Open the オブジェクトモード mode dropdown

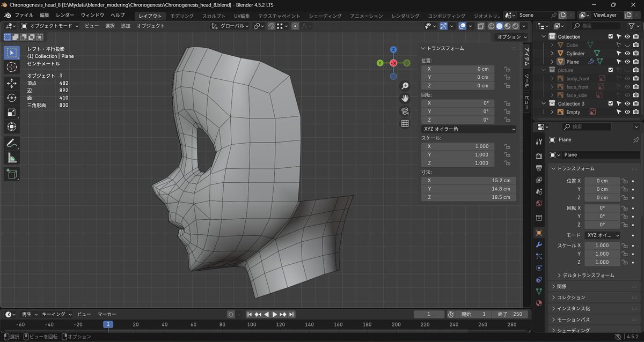coord(50,26)
